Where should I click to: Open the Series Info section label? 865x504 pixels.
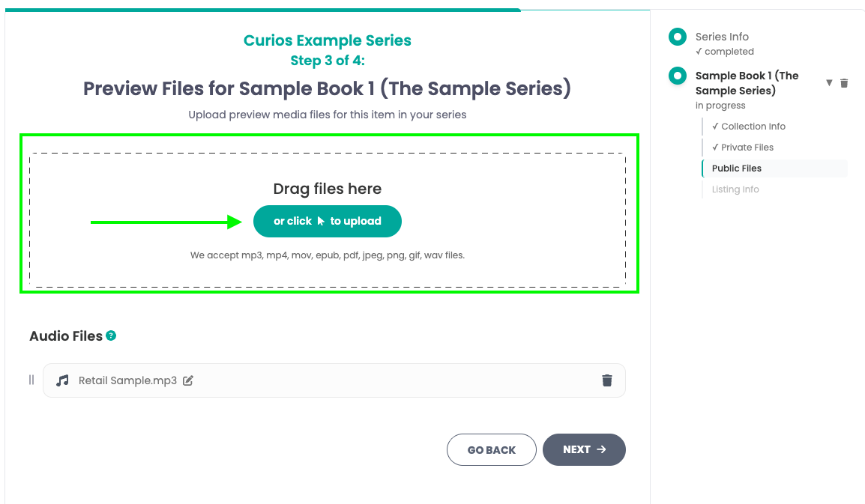coord(722,37)
